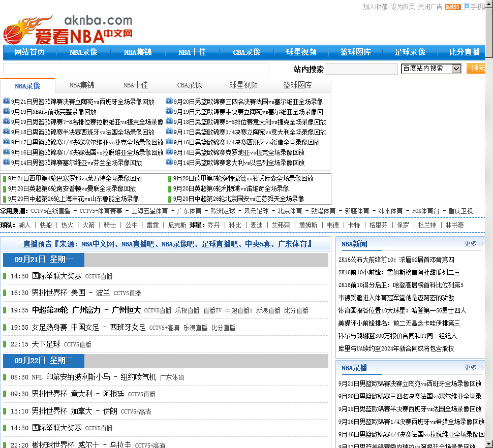Viewport: 493px width, 448px height.
Task: Click green marker beside 14:30 国际举联大奖赛
Action: click(5, 276)
